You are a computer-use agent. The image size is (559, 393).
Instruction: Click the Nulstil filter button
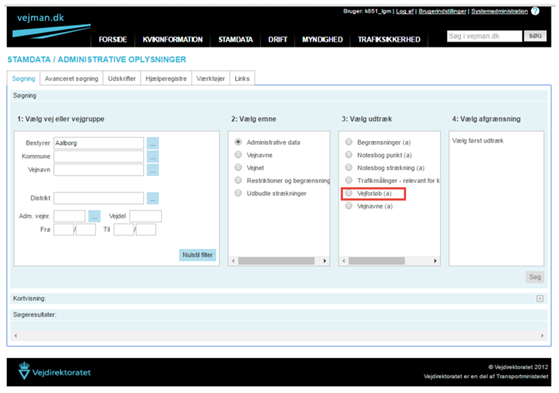[198, 255]
